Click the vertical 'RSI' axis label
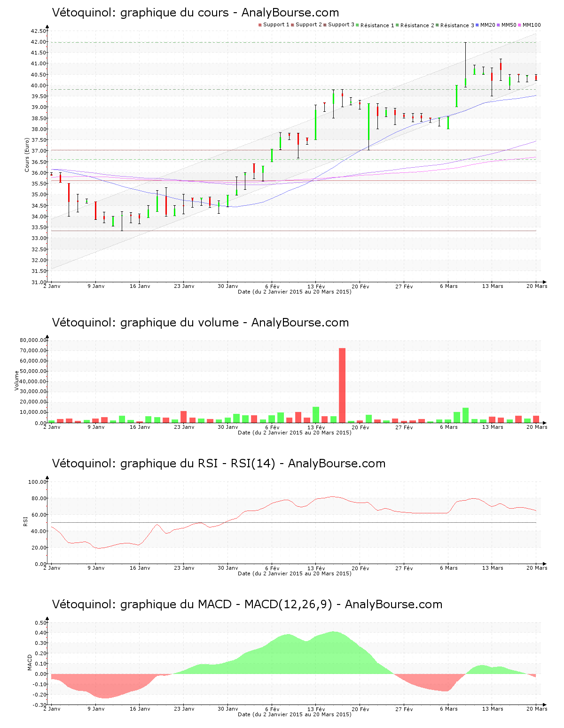564x728 pixels. (x=25, y=521)
